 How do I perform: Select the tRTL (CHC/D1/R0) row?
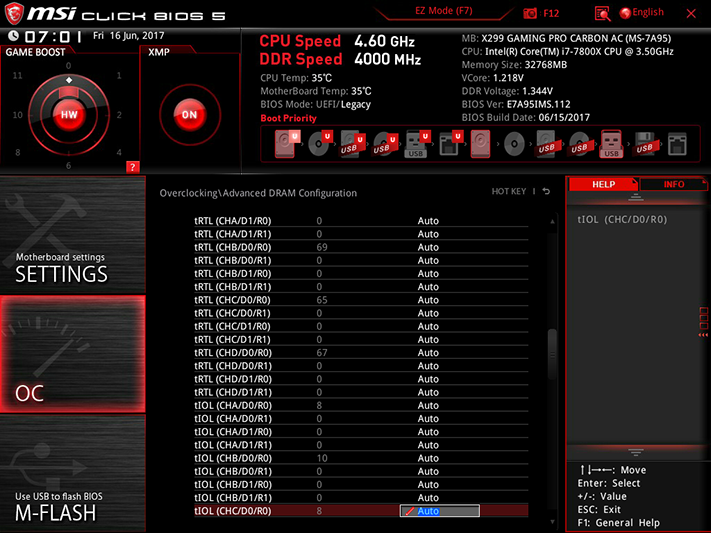[x=361, y=326]
